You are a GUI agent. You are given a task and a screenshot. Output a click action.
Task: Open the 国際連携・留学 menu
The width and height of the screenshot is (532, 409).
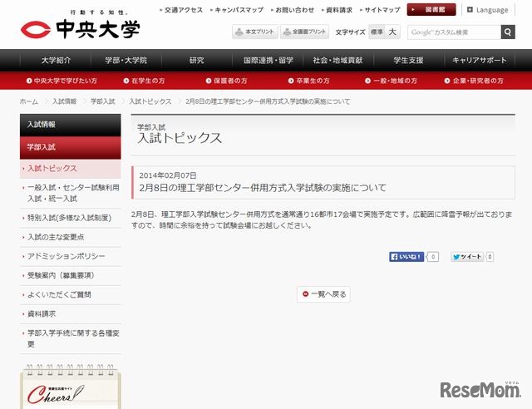pyautogui.click(x=268, y=61)
